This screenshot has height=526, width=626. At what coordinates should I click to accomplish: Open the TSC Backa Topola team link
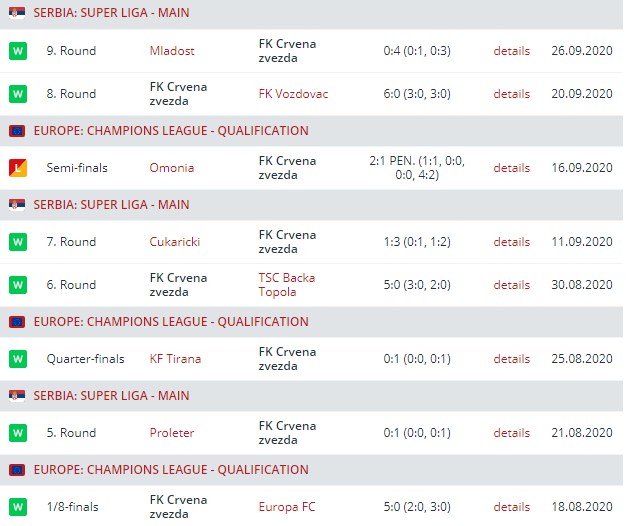[x=286, y=285]
